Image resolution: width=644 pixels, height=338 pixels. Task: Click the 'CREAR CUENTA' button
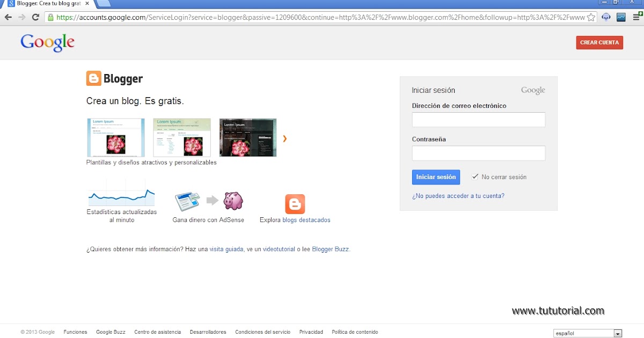[x=599, y=42]
